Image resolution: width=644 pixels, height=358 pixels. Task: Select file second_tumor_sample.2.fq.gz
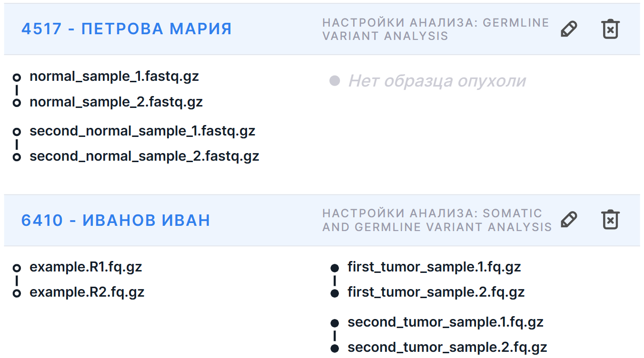click(447, 347)
